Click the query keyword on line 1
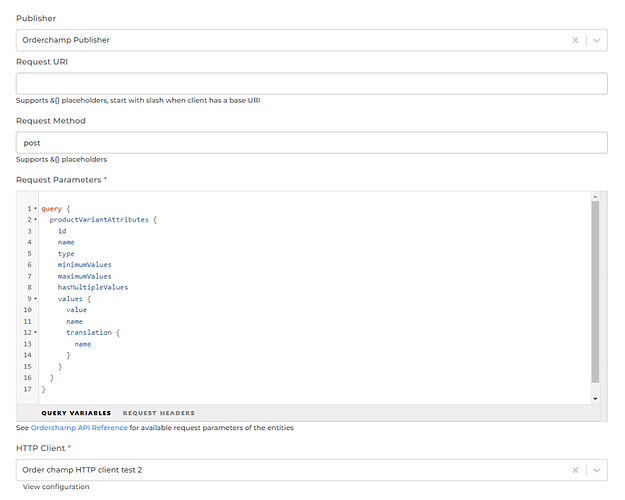This screenshot has width=625, height=500. pyautogui.click(x=51, y=209)
